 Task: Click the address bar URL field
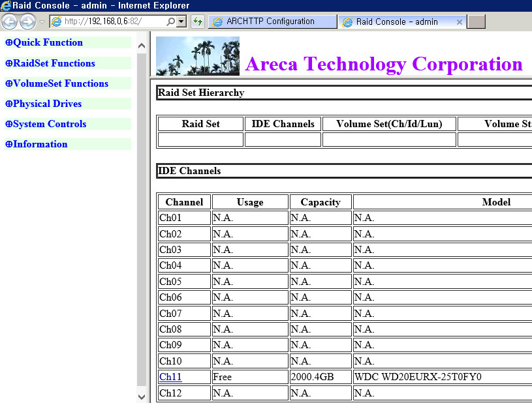(x=114, y=22)
